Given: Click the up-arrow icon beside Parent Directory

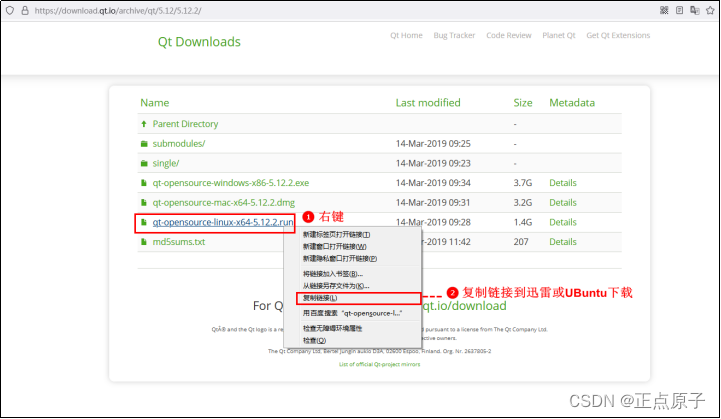Looking at the screenshot, I should (144, 124).
